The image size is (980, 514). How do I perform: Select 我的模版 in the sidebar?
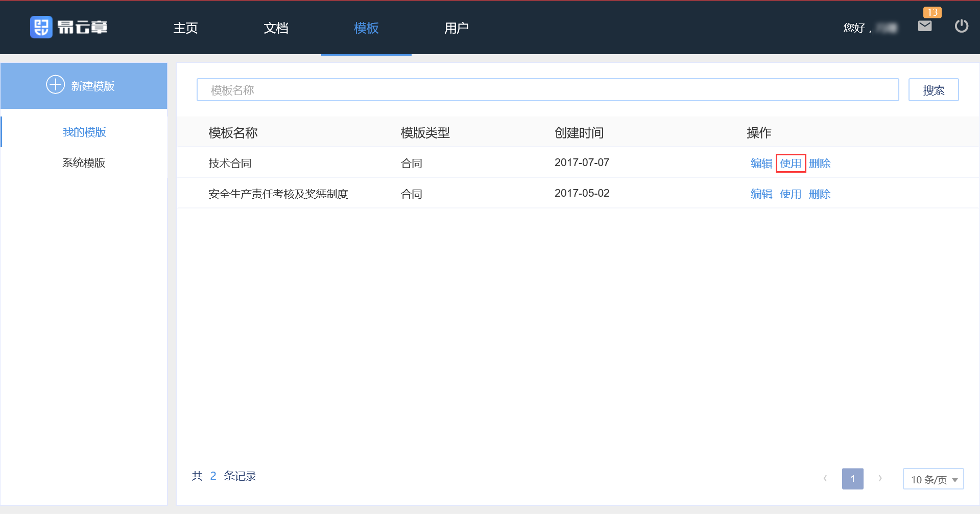84,132
